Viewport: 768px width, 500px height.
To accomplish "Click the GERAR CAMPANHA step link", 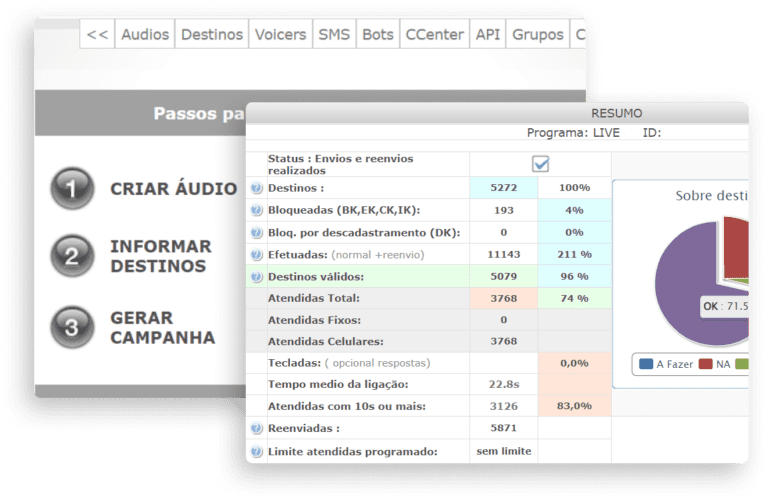I will pos(162,328).
